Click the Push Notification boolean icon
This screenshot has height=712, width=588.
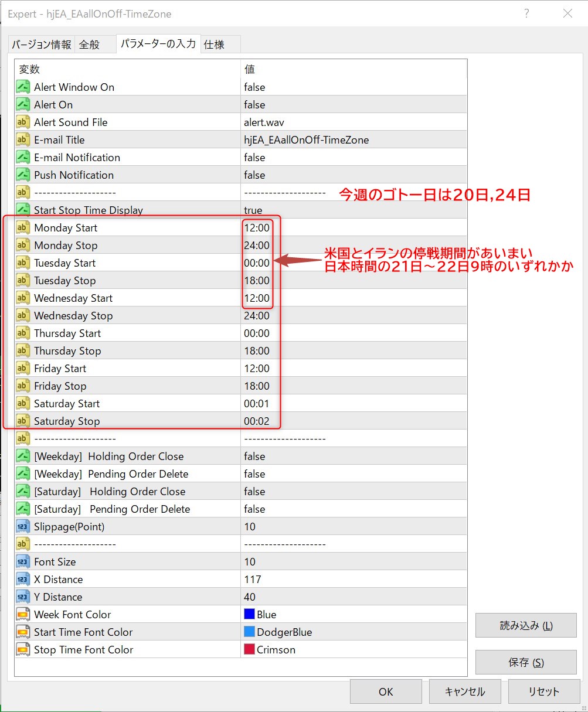(x=23, y=175)
